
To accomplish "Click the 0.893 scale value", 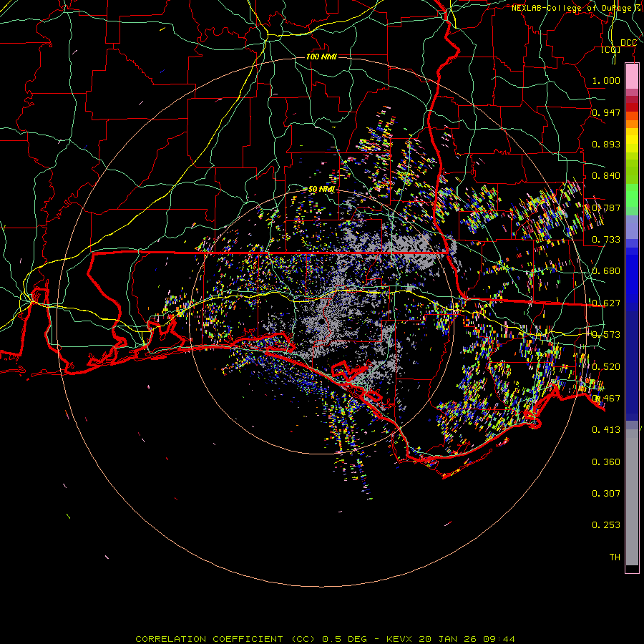I will click(x=606, y=144).
